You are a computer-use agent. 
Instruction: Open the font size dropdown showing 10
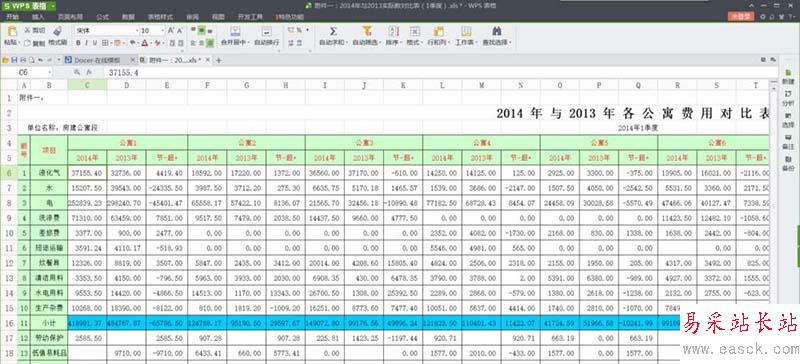click(162, 31)
